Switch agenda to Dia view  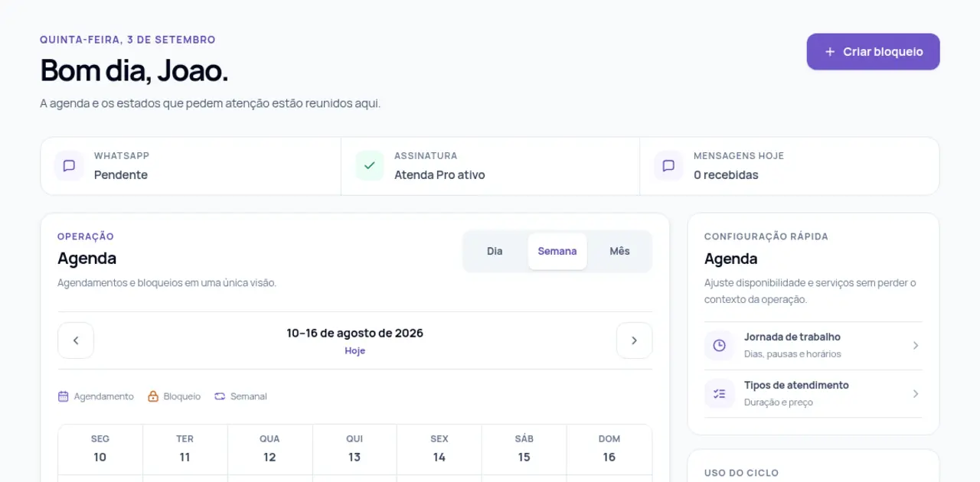pyautogui.click(x=495, y=251)
